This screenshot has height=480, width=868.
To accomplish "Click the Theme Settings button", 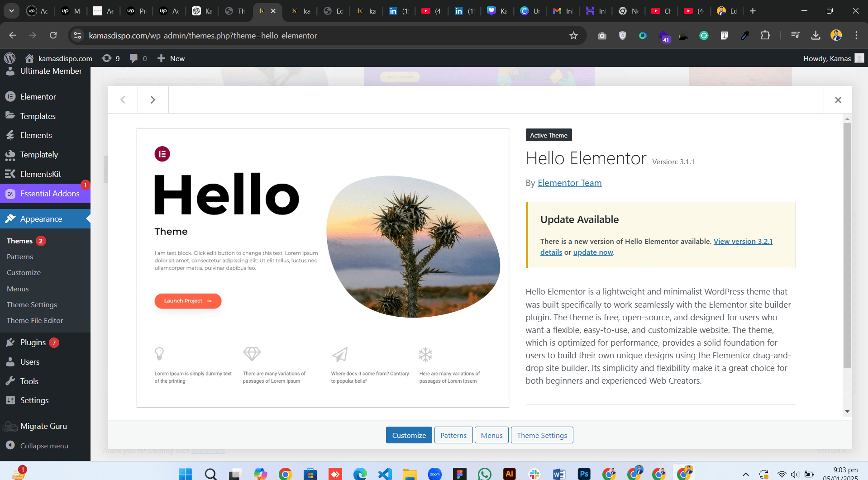I will click(x=542, y=435).
